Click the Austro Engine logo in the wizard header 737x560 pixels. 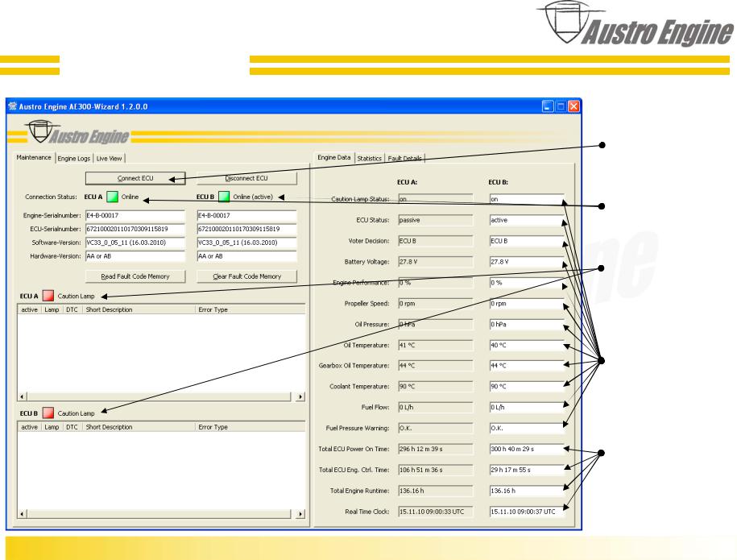[x=77, y=132]
